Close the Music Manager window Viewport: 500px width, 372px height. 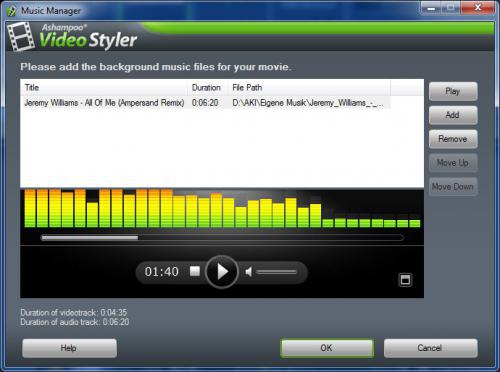tap(477, 7)
